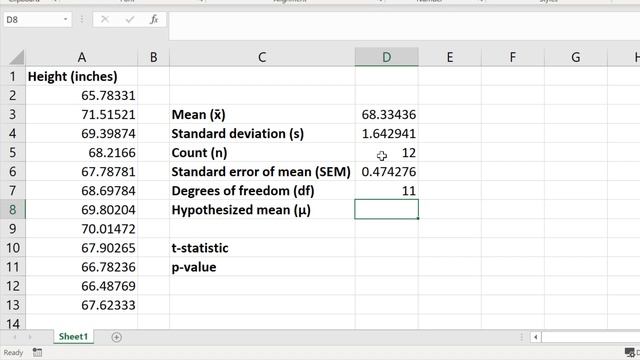Click the Select All corner triangle
This screenshot has height=360, width=640.
coord(17,57)
